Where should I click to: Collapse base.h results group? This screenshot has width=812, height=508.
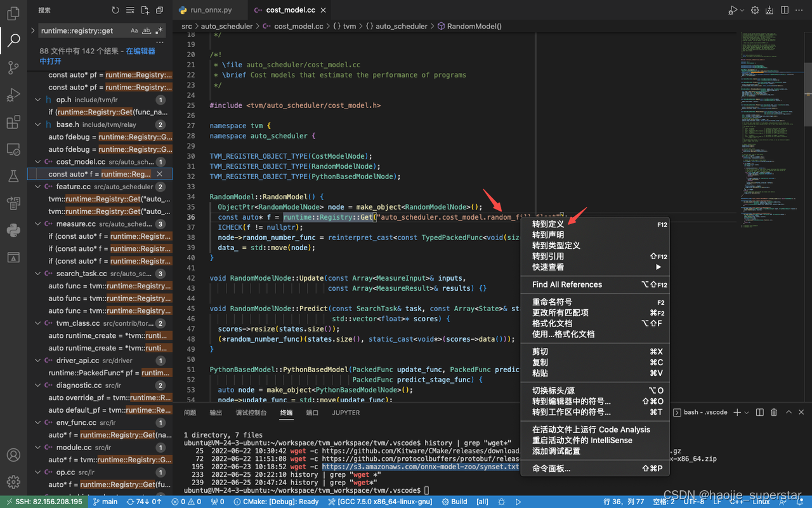[x=38, y=124]
